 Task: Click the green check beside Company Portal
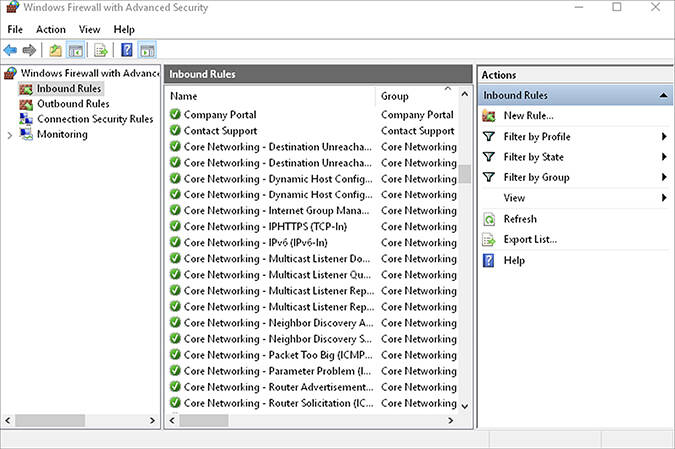(x=175, y=114)
